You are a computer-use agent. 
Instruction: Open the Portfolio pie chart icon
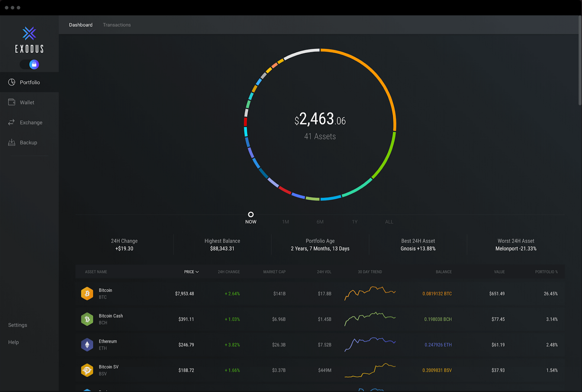coord(12,82)
